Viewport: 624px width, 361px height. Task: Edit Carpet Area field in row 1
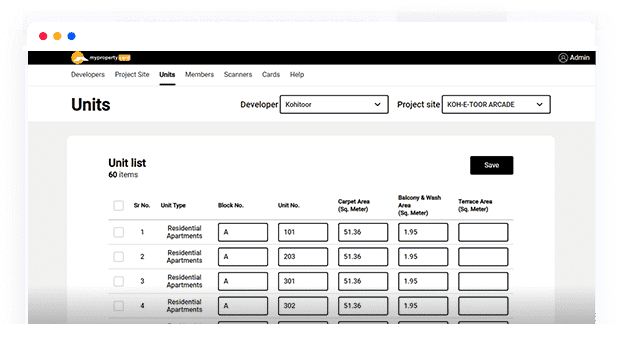363,232
